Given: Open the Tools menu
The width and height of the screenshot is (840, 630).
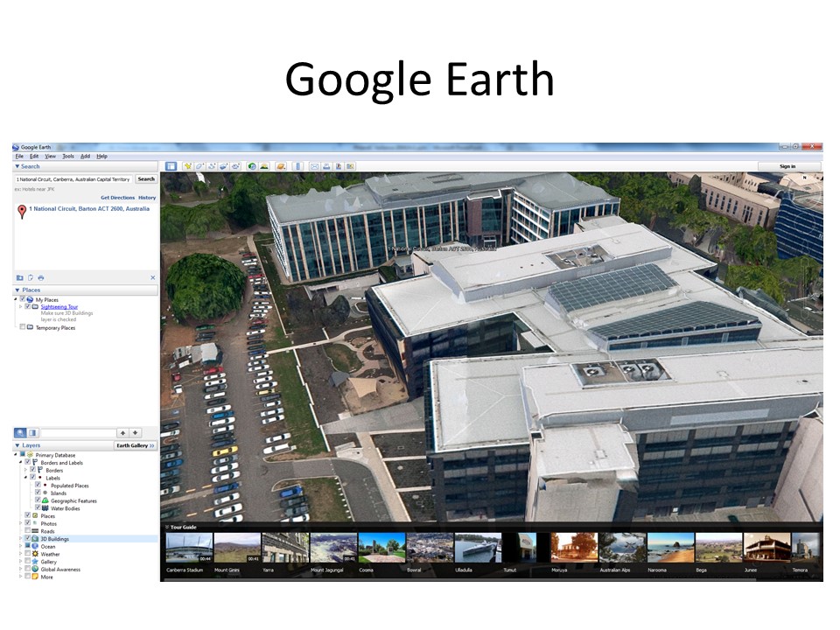Looking at the screenshot, I should tap(68, 156).
